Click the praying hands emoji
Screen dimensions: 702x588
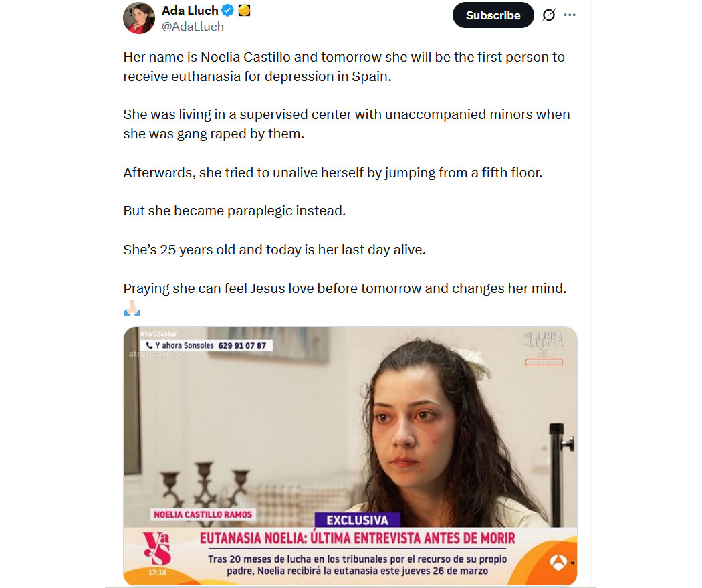point(132,308)
